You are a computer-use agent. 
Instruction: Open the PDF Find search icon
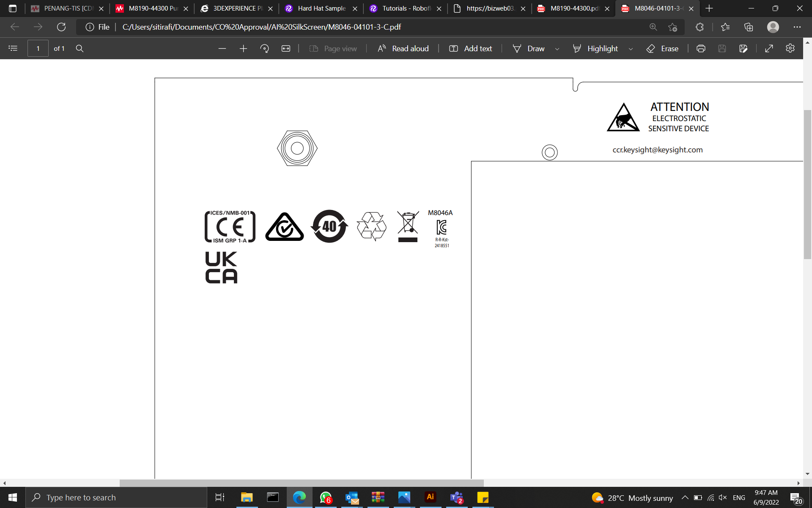pyautogui.click(x=80, y=49)
